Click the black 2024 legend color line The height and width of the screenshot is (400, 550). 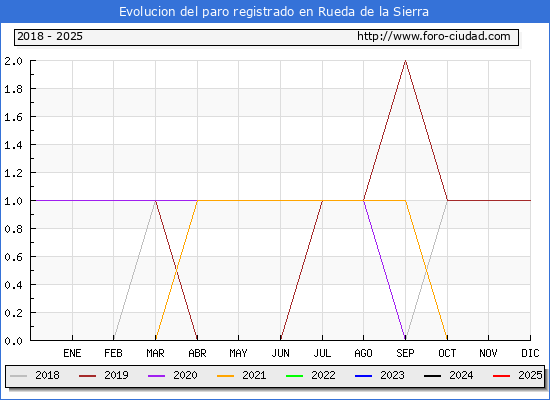pyautogui.click(x=432, y=376)
